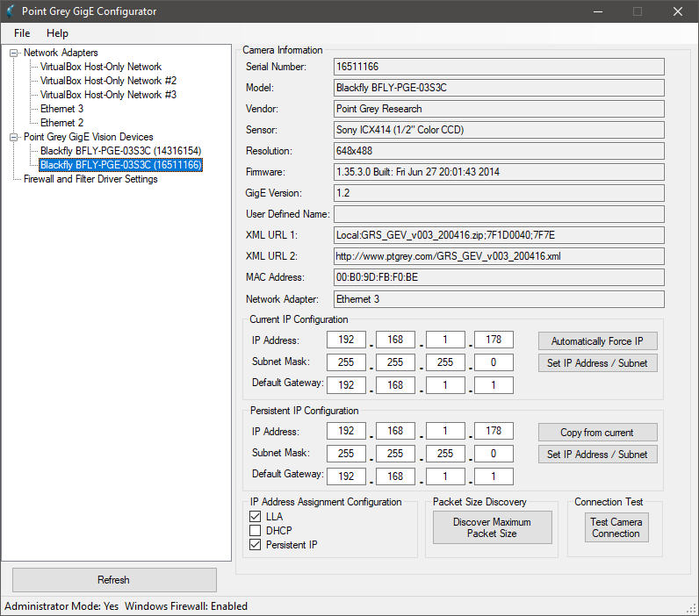Select Blackfly BFLY-PGE-03S3C (16511166) camera

tap(121, 165)
